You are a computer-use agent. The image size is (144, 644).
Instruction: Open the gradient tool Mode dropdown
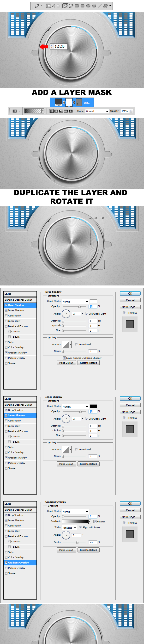click(x=97, y=111)
